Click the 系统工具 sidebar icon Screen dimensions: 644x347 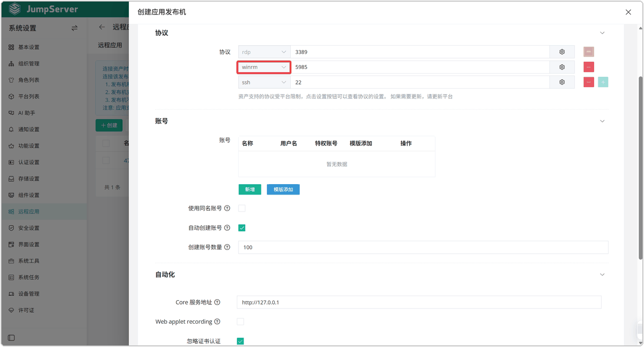(11, 261)
